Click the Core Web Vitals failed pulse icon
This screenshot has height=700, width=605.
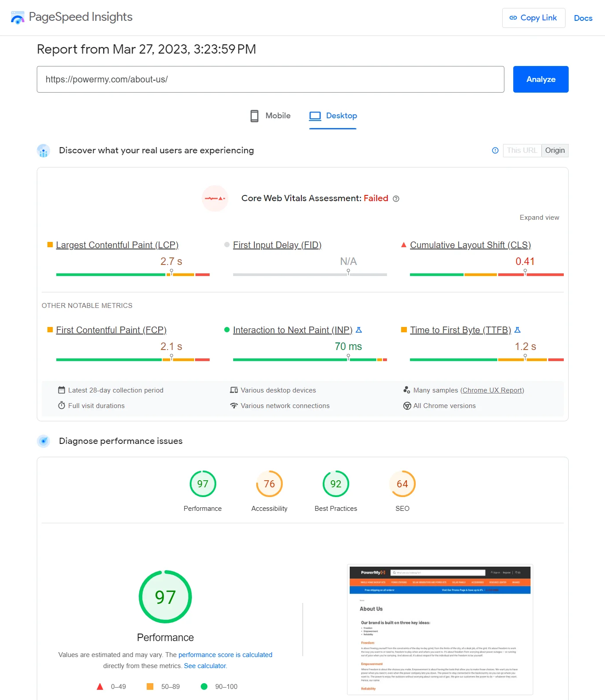215,198
